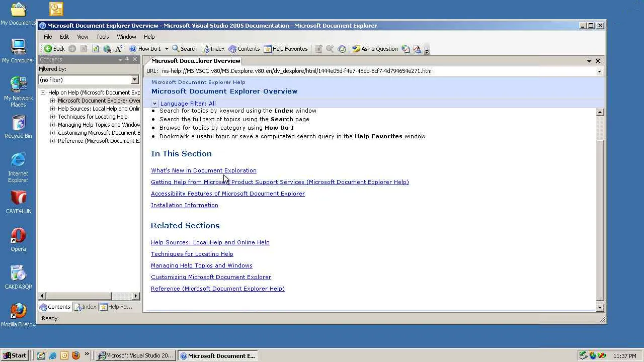The height and width of the screenshot is (362, 644).
Task: Change font size with the A icon
Action: click(x=119, y=49)
